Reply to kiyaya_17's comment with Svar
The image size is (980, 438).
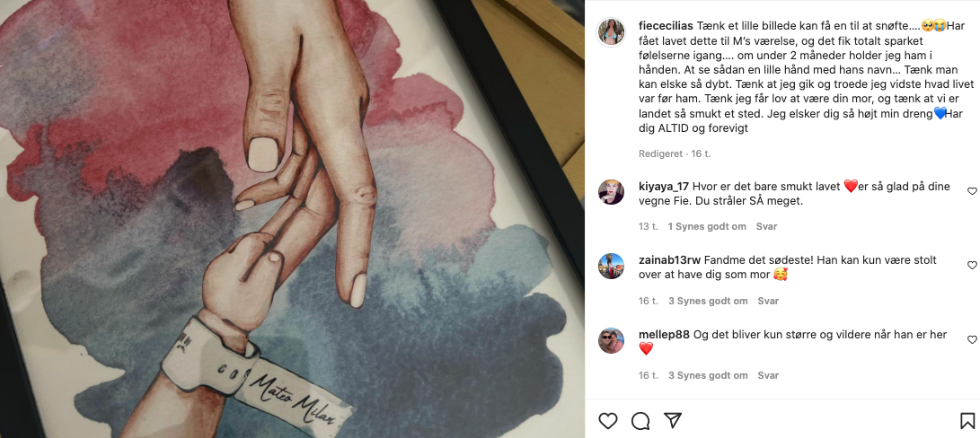766,227
